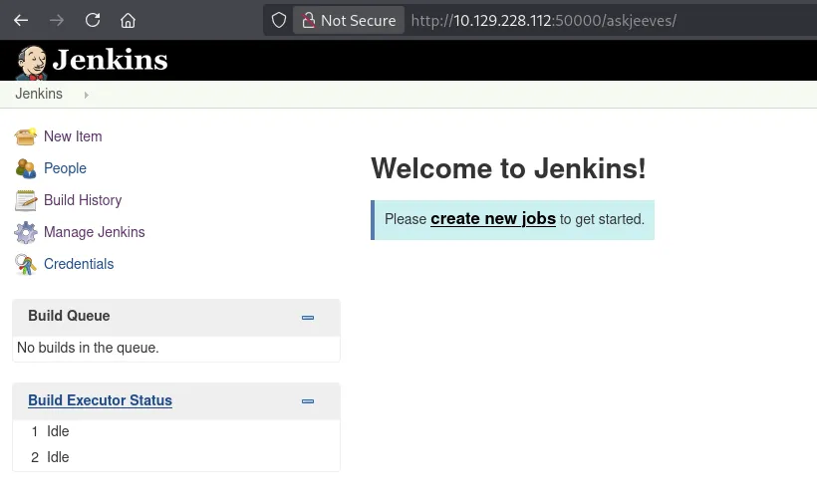
Task: Click the Welcome to Jenkins! heading
Action: coord(508,168)
